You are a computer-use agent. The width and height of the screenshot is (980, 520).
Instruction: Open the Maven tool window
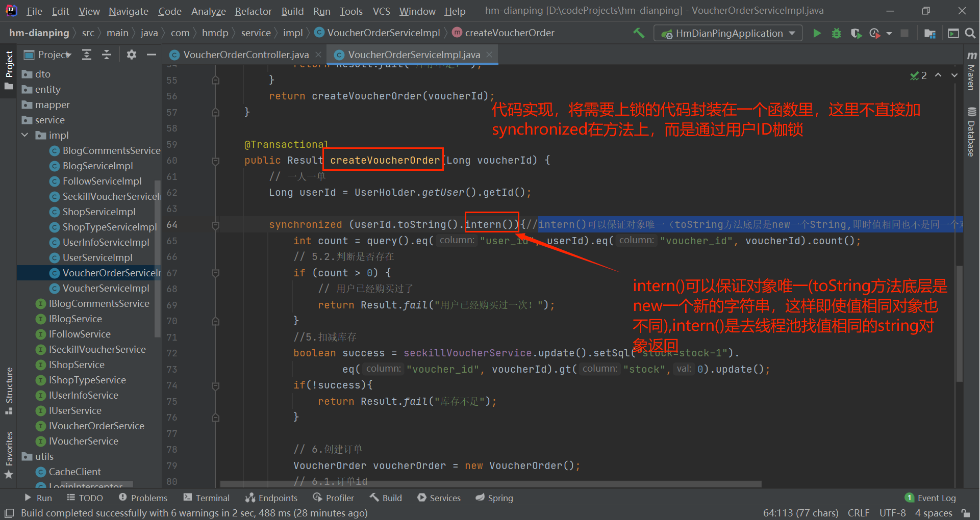click(971, 71)
